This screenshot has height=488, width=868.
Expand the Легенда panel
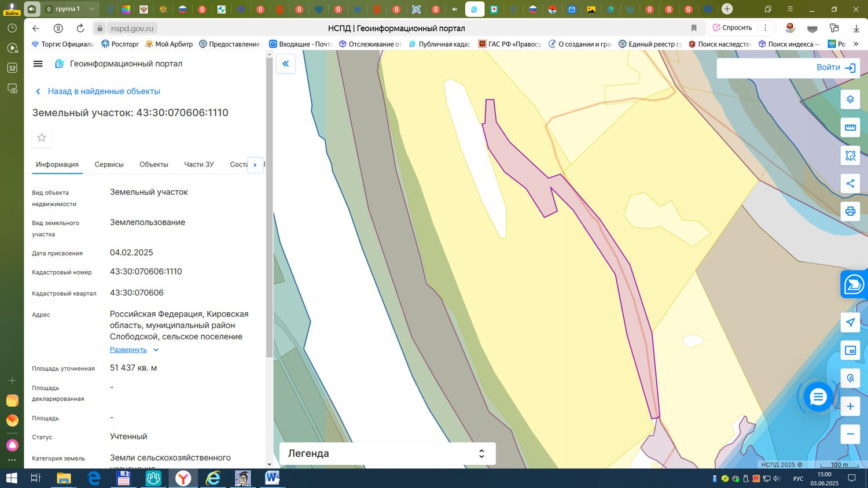(387, 454)
